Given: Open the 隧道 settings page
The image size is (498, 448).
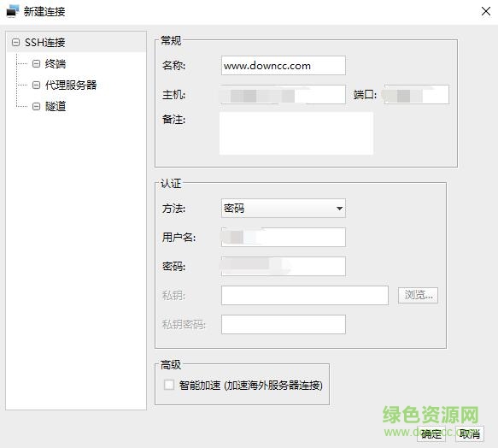Looking at the screenshot, I should (56, 106).
